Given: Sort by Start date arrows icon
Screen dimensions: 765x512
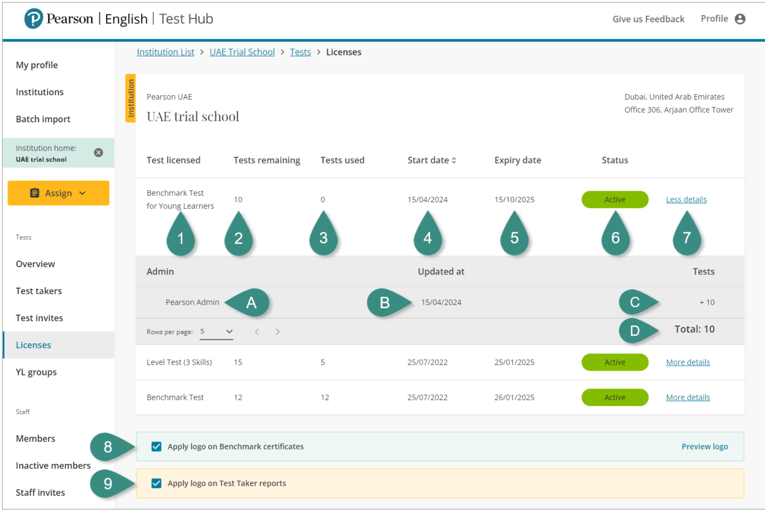Looking at the screenshot, I should coord(454,160).
